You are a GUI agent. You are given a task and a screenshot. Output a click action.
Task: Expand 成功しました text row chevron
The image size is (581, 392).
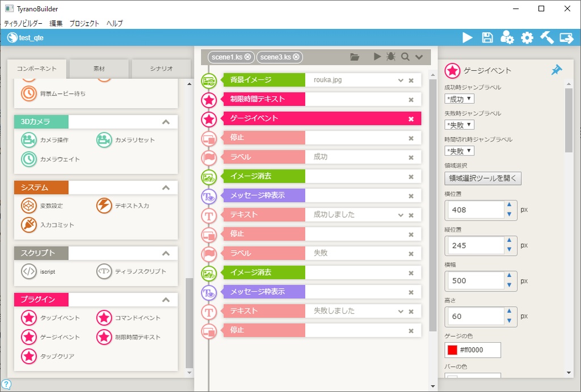401,215
